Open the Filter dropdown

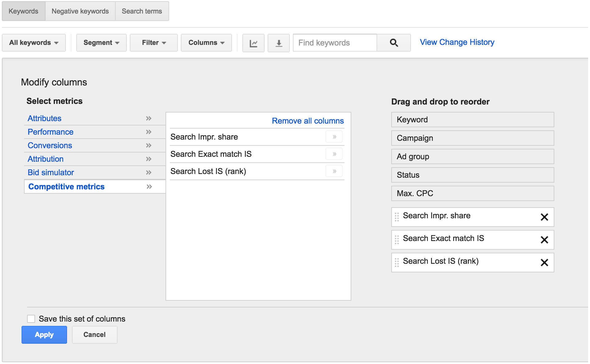(x=154, y=43)
